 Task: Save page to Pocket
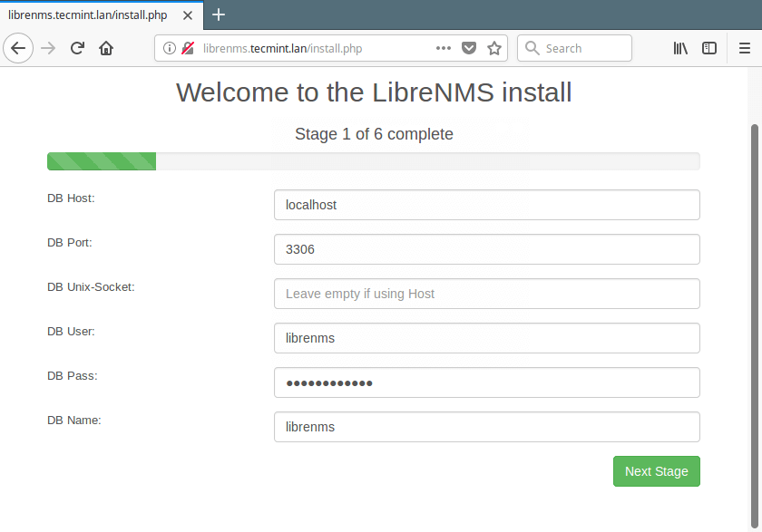[x=468, y=48]
